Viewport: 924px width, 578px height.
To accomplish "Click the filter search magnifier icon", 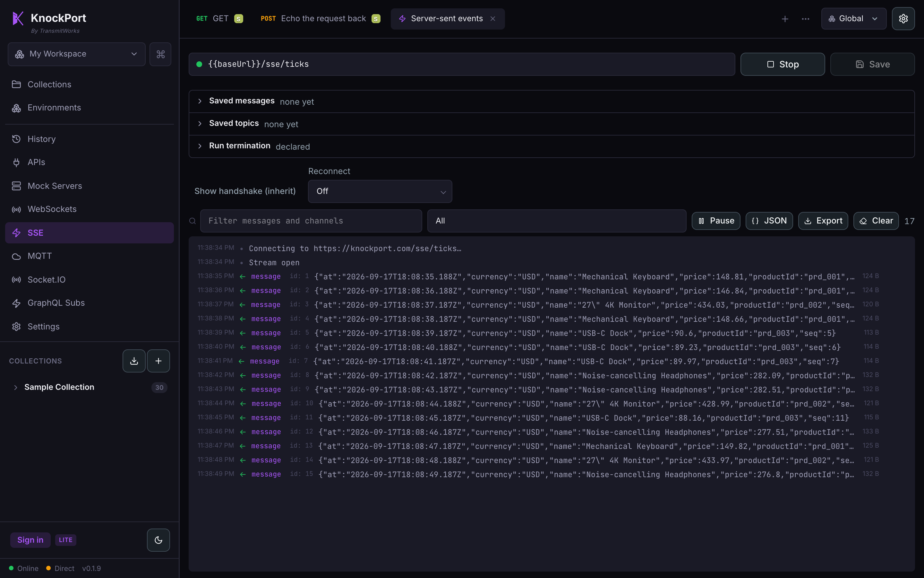I will (x=193, y=221).
